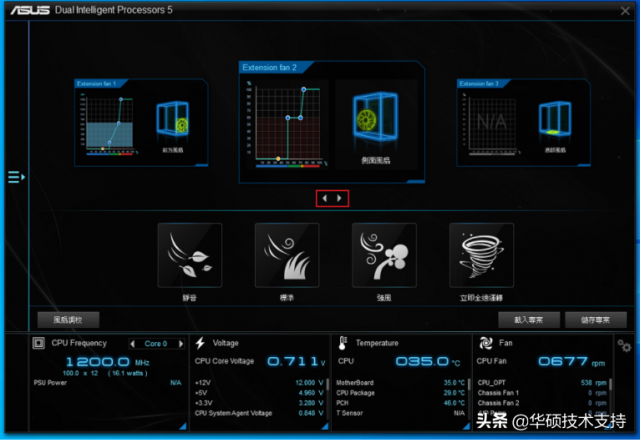The height and width of the screenshot is (443, 640).
Task: Select the Extension fan 3 card
Action: pyautogui.click(x=524, y=122)
